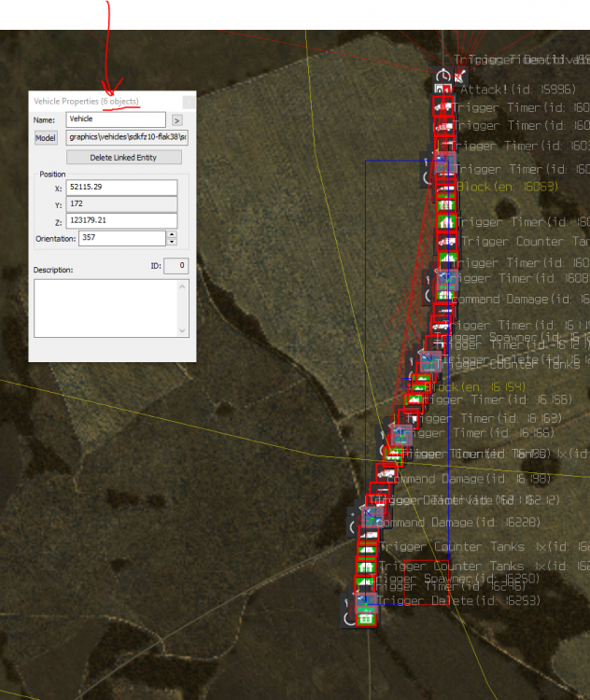
Task: Select the attack command icon beside the clock
Action: (460, 76)
